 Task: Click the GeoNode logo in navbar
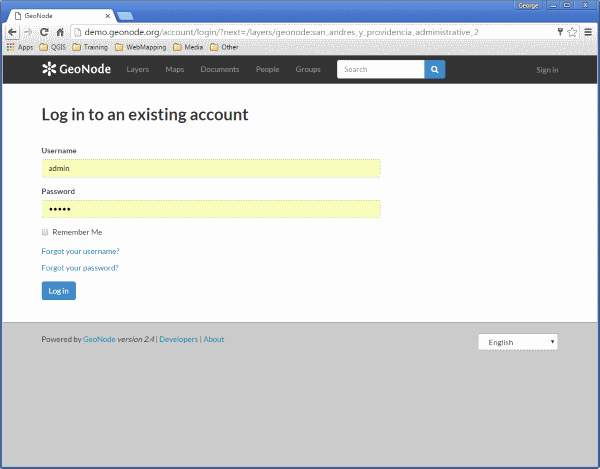(x=77, y=69)
